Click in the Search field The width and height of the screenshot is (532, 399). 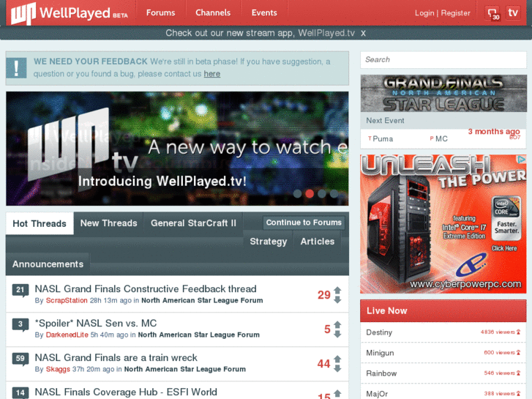click(443, 60)
